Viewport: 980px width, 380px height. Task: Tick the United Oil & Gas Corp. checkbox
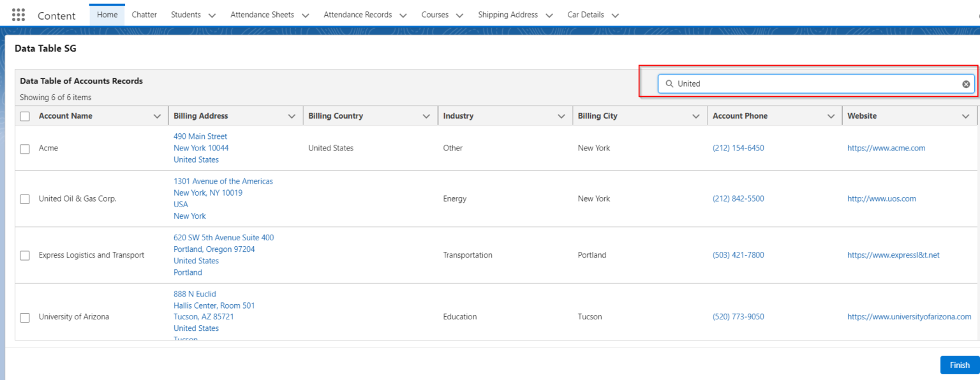point(25,199)
